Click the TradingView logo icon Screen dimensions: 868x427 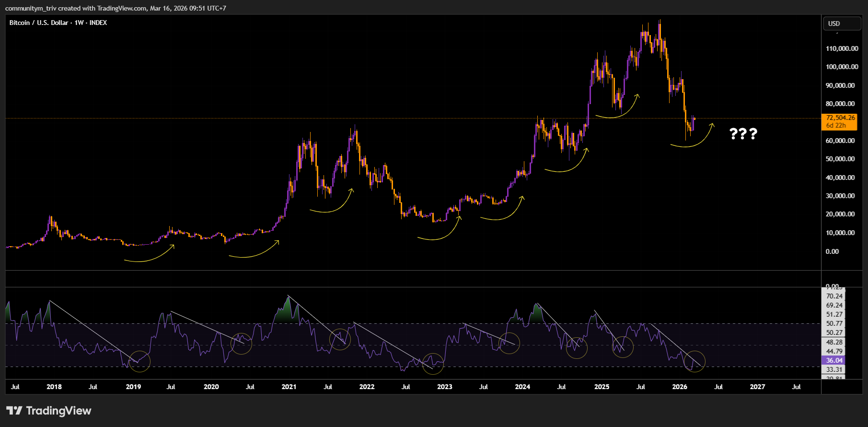14,411
